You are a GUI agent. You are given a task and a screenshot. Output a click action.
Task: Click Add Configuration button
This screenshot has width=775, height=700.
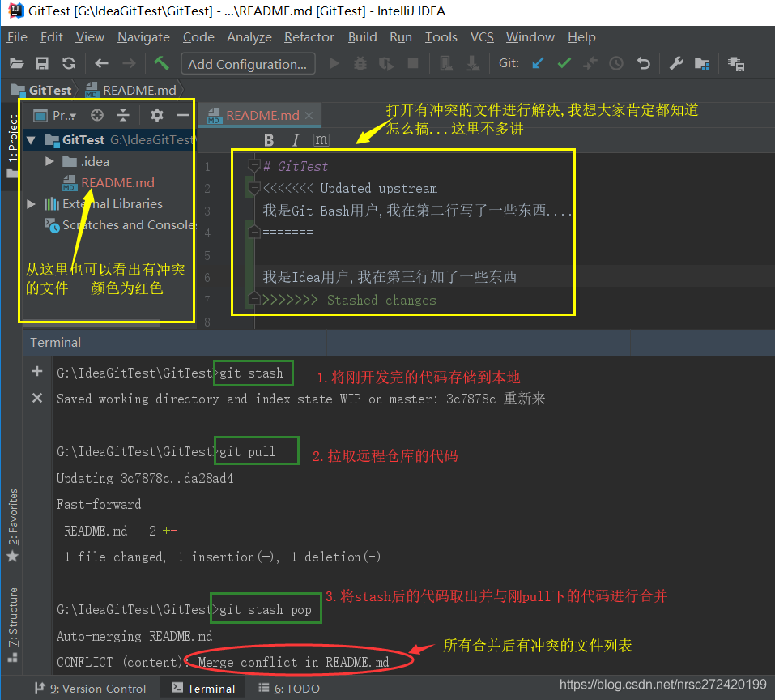[247, 64]
